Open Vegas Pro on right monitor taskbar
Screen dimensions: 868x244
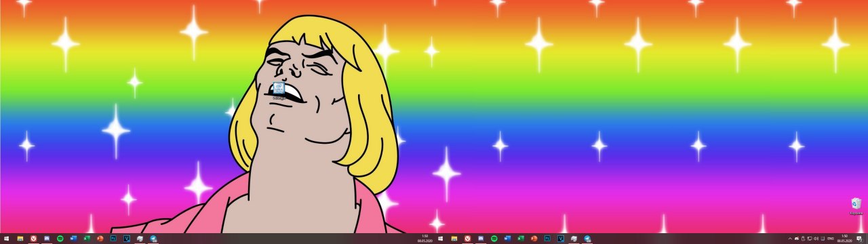(x=561, y=239)
